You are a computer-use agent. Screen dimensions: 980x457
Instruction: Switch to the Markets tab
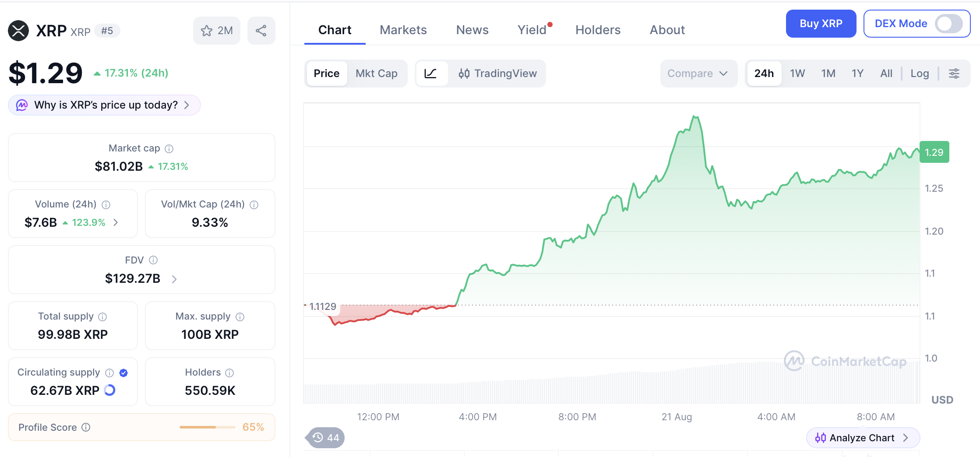(403, 30)
